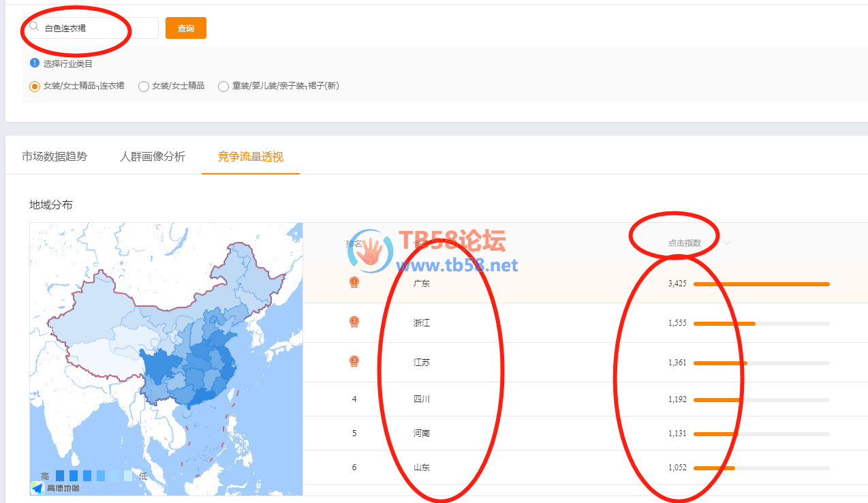868x503 pixels.
Task: Select the 竞争流量透视 tab
Action: coord(250,157)
